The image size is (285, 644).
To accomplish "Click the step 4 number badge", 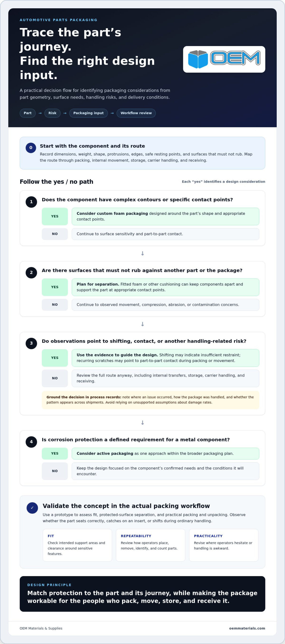I will [31, 441].
